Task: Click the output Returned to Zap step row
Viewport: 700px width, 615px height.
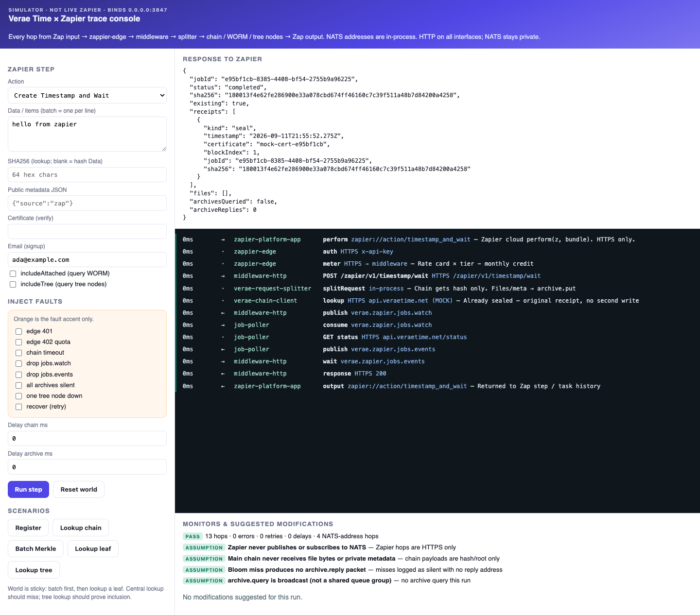Action: pos(437,386)
